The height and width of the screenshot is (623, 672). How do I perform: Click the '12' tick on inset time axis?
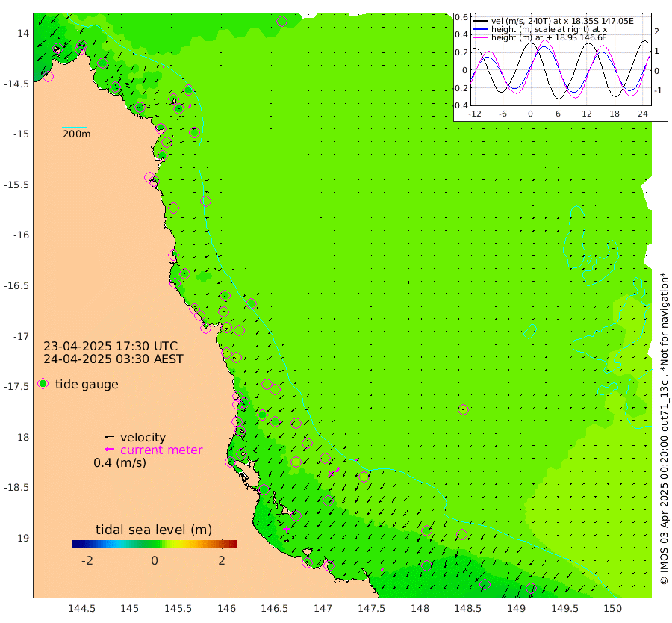[586, 114]
